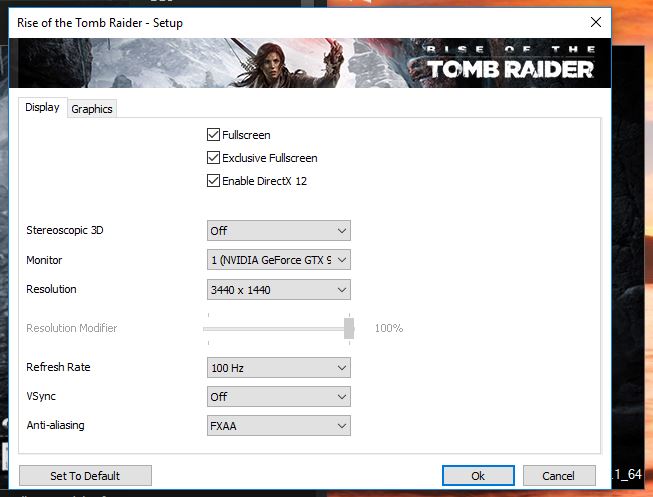Screen dimensions: 653x497
Task: Open the Stereoscopic 3D dropdown
Action: tap(279, 230)
